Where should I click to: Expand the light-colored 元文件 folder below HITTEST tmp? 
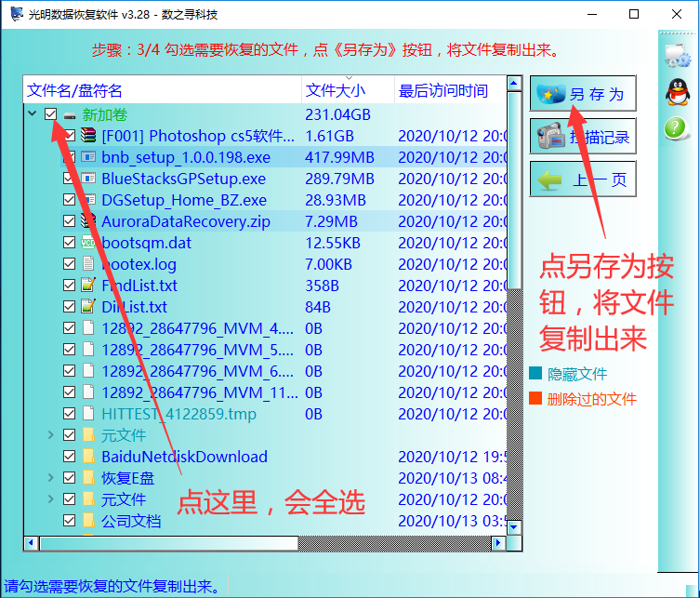click(x=50, y=435)
